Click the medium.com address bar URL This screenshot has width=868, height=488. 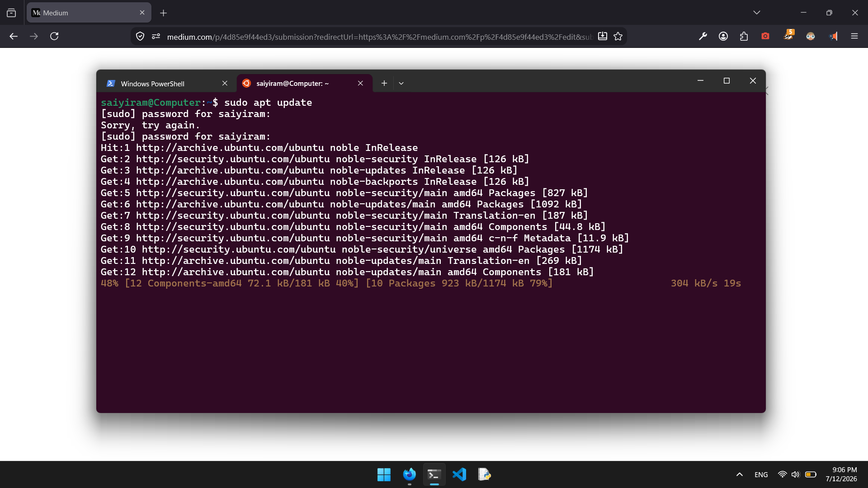coord(380,37)
